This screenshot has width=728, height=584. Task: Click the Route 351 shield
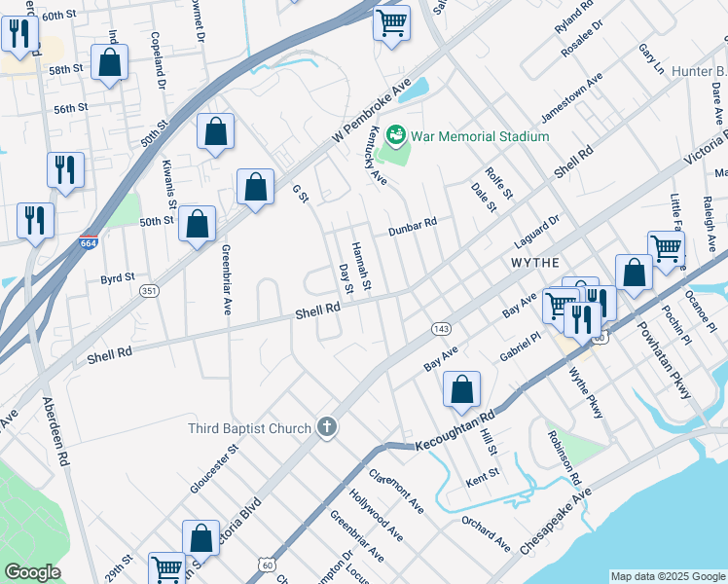(x=149, y=291)
